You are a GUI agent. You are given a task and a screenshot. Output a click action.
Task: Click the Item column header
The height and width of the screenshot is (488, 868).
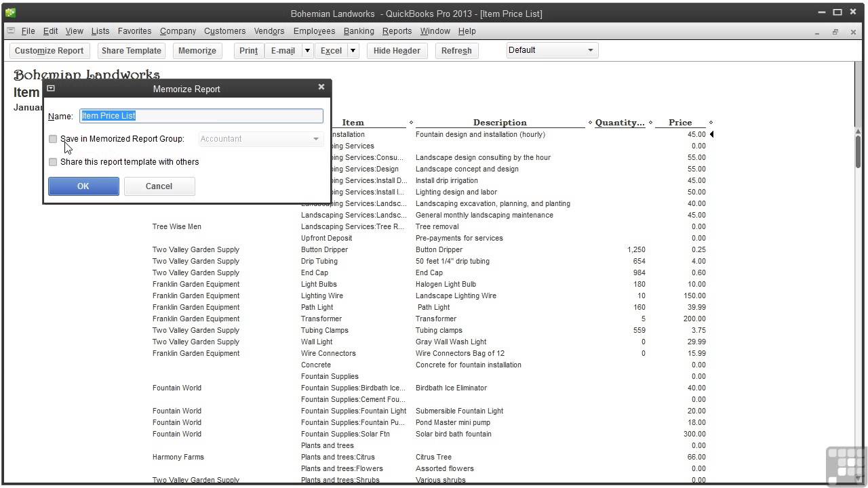click(x=353, y=123)
